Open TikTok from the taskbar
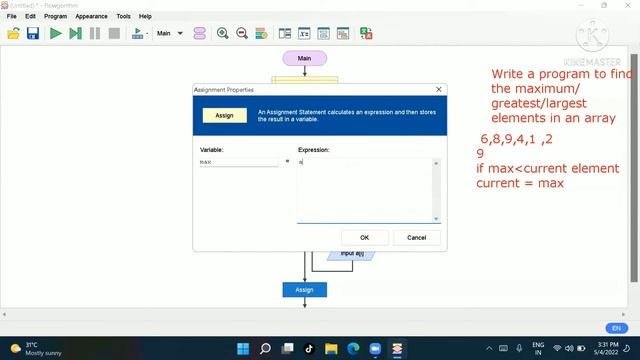640x360 pixels. tap(309, 349)
